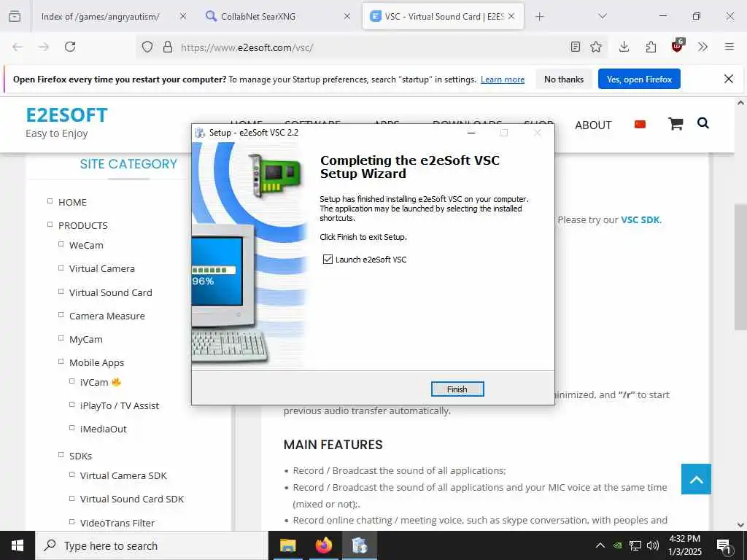Click Yes, open Firefox button
The image size is (747, 560).
(639, 79)
